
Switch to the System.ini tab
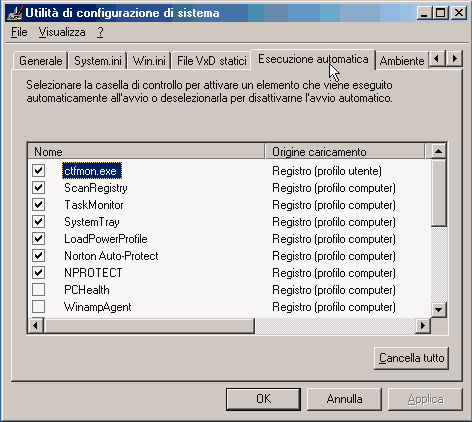pyautogui.click(x=98, y=61)
